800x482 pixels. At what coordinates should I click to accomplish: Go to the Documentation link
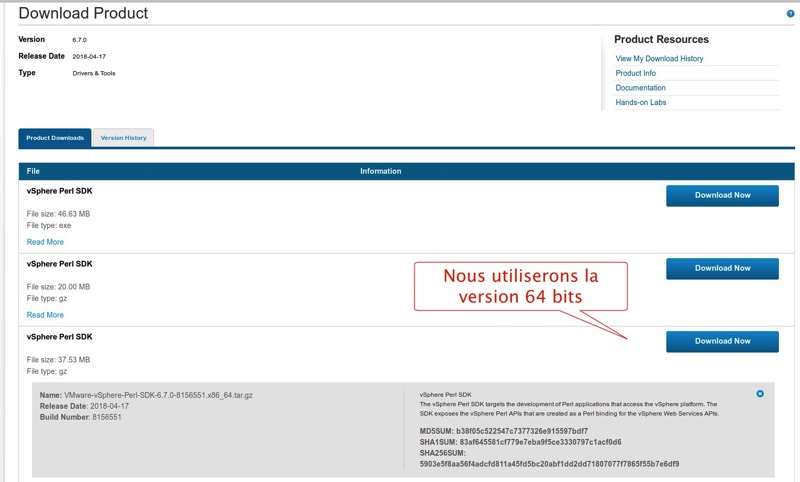point(641,88)
